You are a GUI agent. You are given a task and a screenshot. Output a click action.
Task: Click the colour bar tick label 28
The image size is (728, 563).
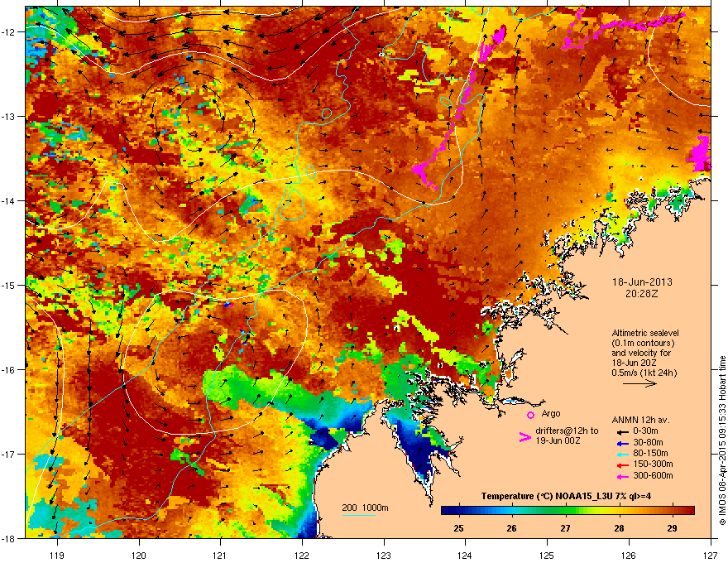(x=619, y=528)
